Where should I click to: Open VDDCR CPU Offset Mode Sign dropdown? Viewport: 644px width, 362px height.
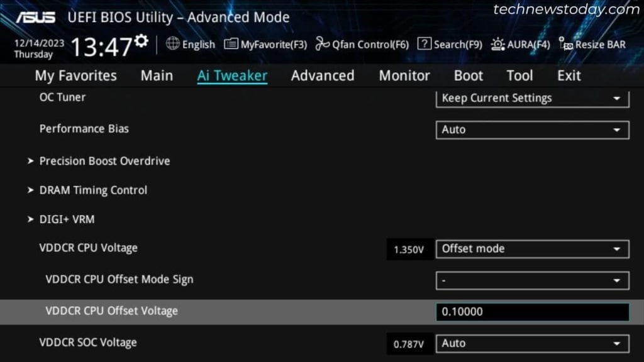[x=532, y=280]
